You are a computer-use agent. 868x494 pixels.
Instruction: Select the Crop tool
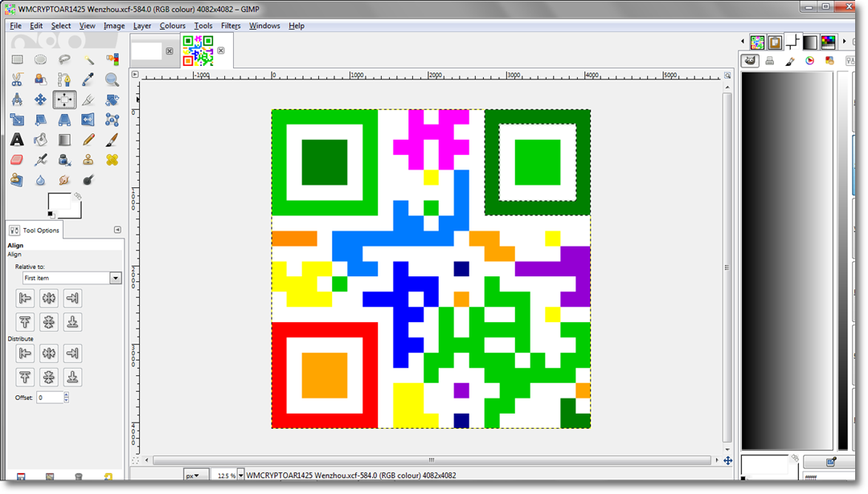[x=88, y=100]
